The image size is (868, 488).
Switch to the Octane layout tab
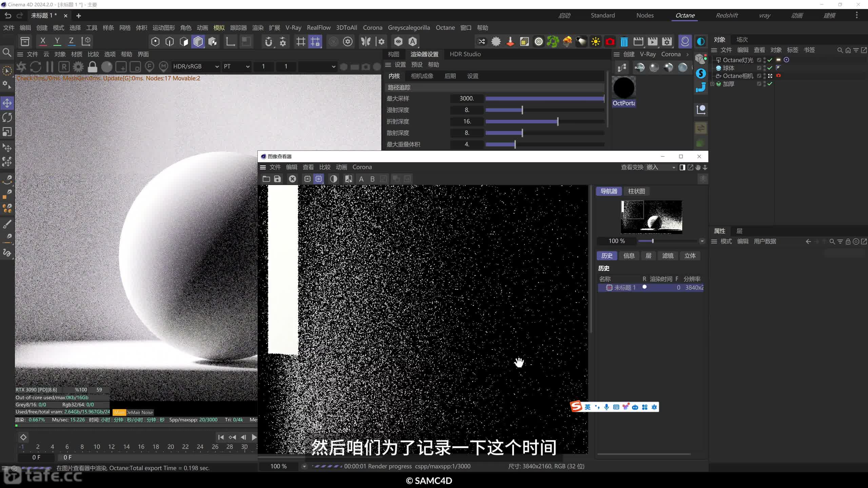coord(685,15)
